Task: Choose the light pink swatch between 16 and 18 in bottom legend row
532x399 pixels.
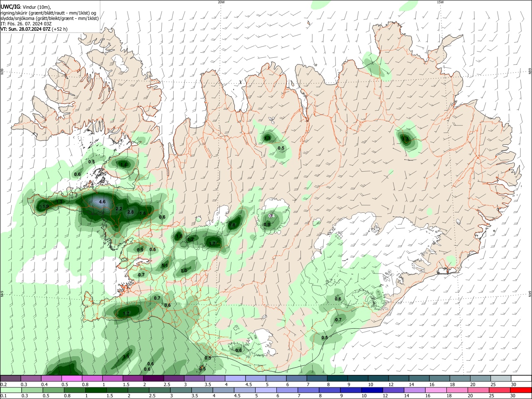Action: [x=436, y=390]
